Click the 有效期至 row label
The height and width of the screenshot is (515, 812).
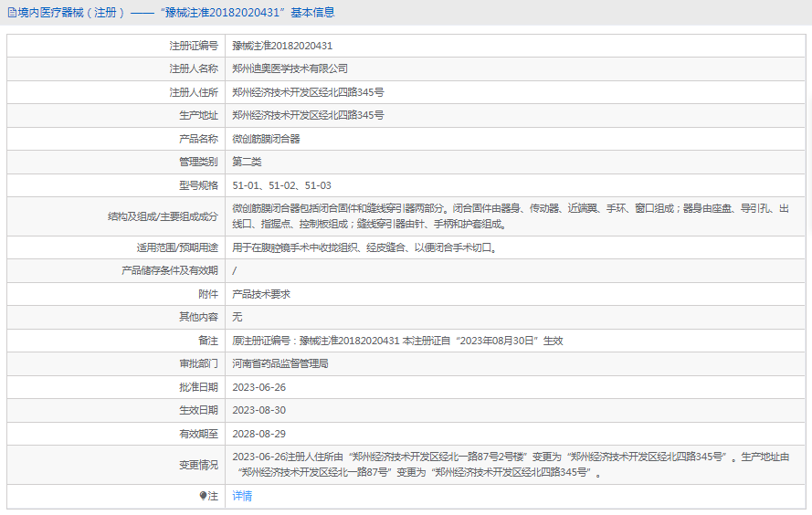tap(198, 434)
